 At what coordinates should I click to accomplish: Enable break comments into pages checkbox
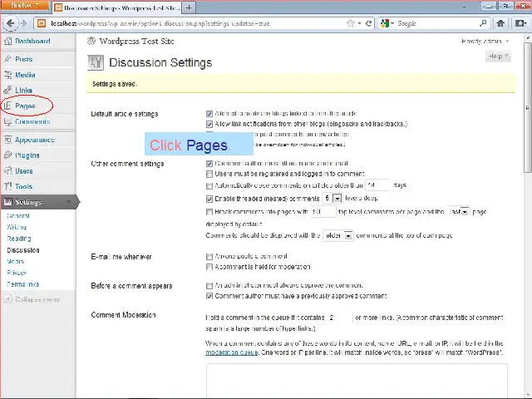(209, 212)
